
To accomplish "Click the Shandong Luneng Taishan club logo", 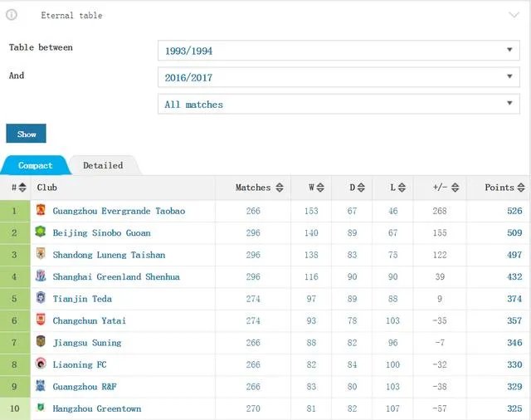I will click(x=41, y=255).
